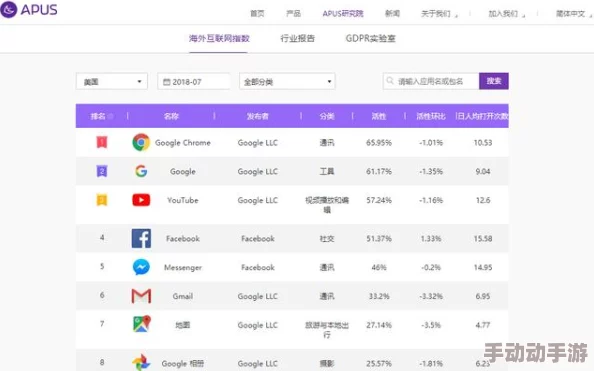Click the 日人均打开次数 column header
Screen dimensions: 594x371
(482, 116)
